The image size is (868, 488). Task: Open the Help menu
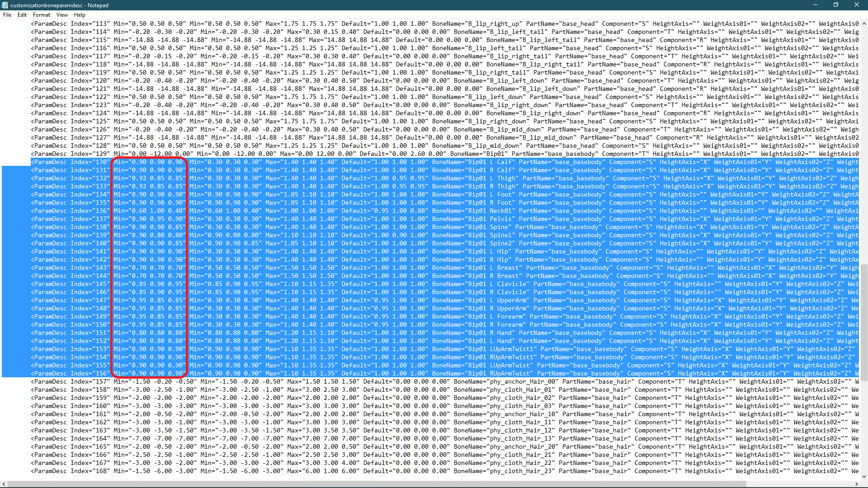click(x=80, y=15)
